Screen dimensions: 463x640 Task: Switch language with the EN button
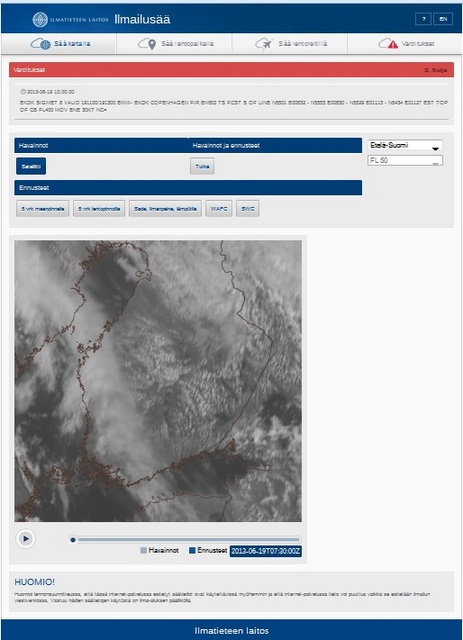[x=443, y=19]
